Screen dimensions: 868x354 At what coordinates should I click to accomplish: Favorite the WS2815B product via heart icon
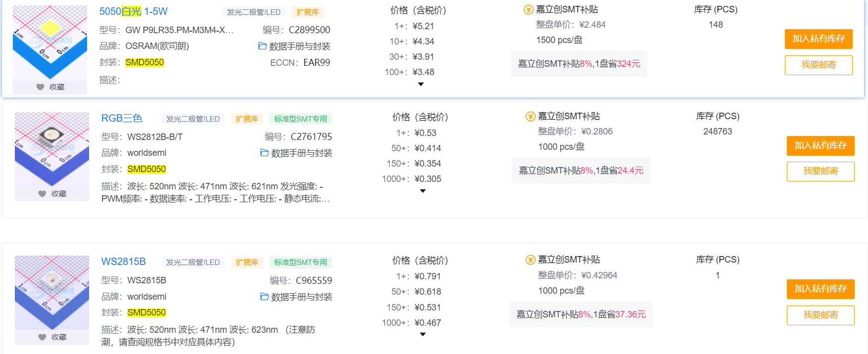click(43, 337)
